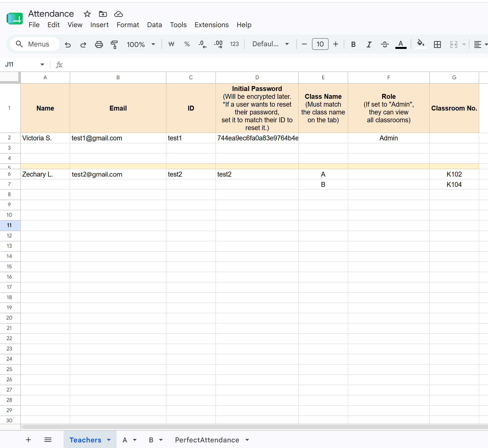Open the Default font dropdown

point(271,44)
